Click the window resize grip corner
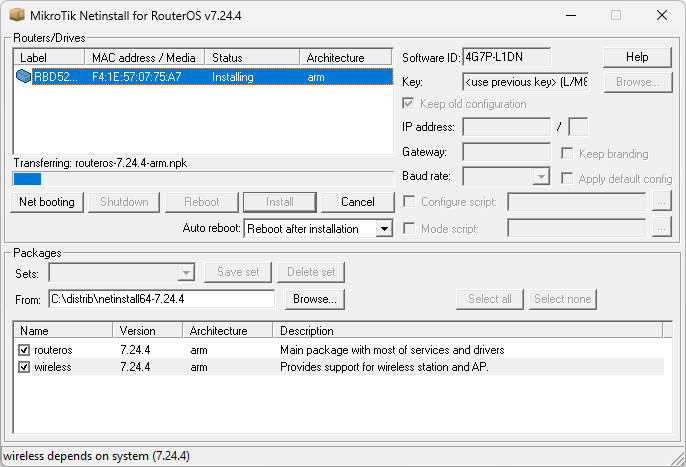The width and height of the screenshot is (686, 467). [678, 458]
